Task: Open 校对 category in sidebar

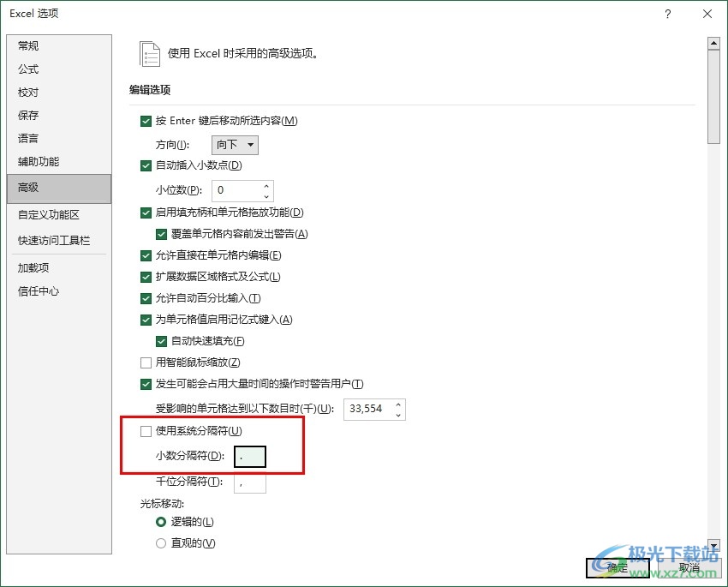Action: click(59, 93)
